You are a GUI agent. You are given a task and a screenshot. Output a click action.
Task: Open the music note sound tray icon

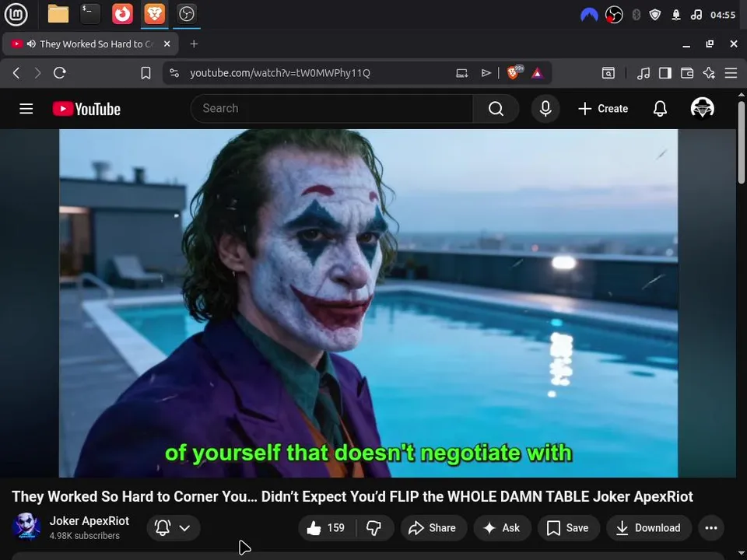tap(696, 15)
